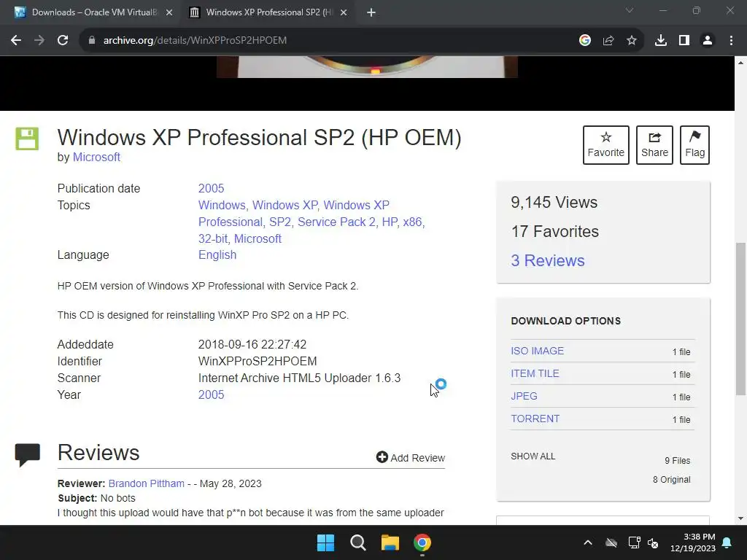The width and height of the screenshot is (747, 560).
Task: Click the green floppy disk software icon
Action: coord(27,139)
